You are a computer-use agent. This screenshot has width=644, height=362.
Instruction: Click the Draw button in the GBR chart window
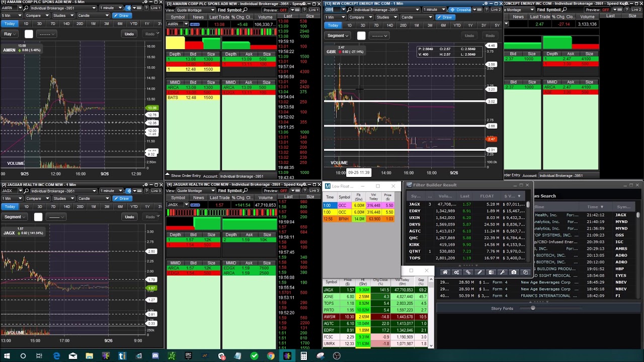tap(445, 17)
